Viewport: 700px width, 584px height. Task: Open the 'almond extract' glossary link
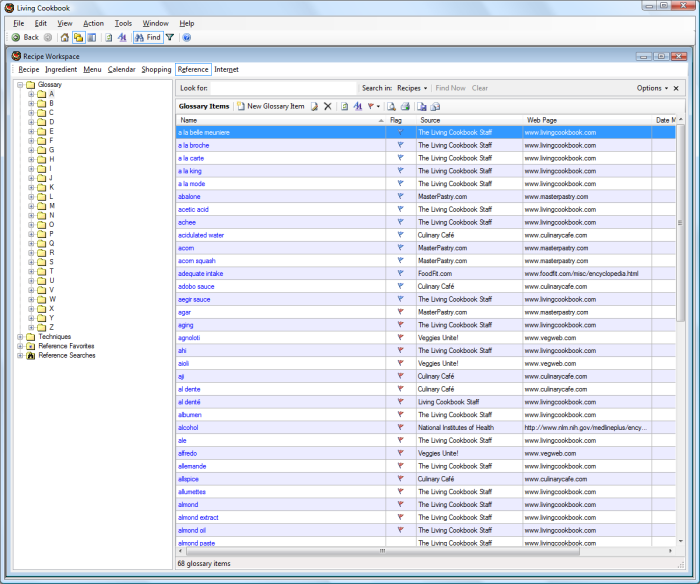[x=198, y=517]
